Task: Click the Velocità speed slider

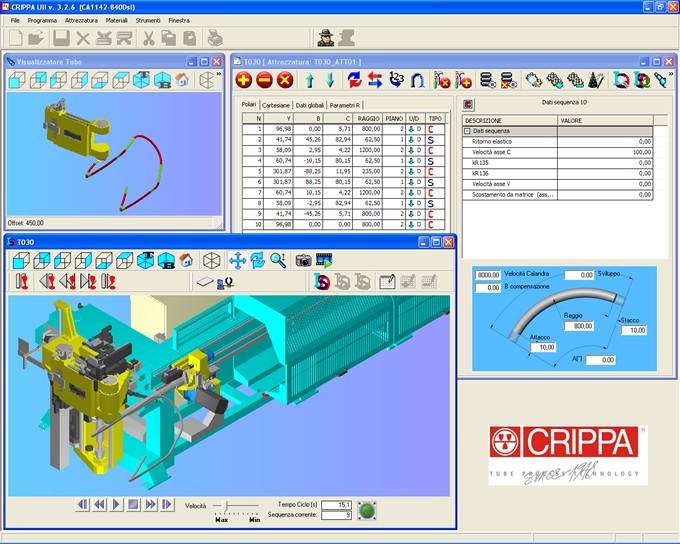Action: (x=229, y=506)
